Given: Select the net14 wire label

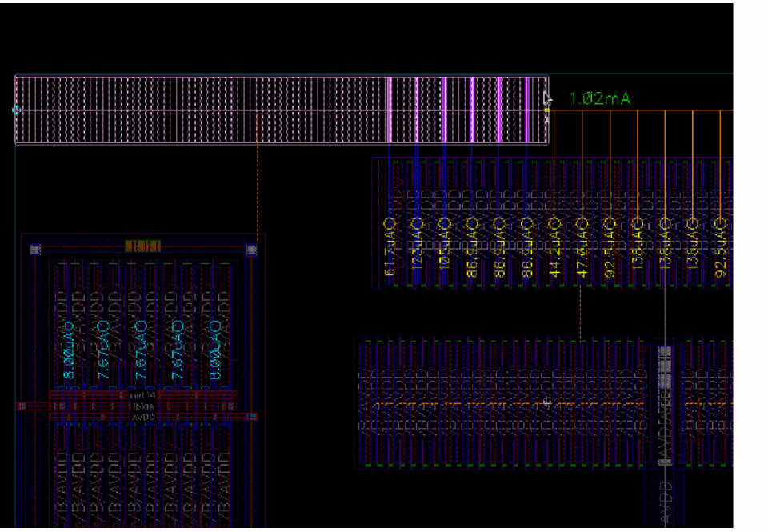Looking at the screenshot, I should click(x=142, y=395).
